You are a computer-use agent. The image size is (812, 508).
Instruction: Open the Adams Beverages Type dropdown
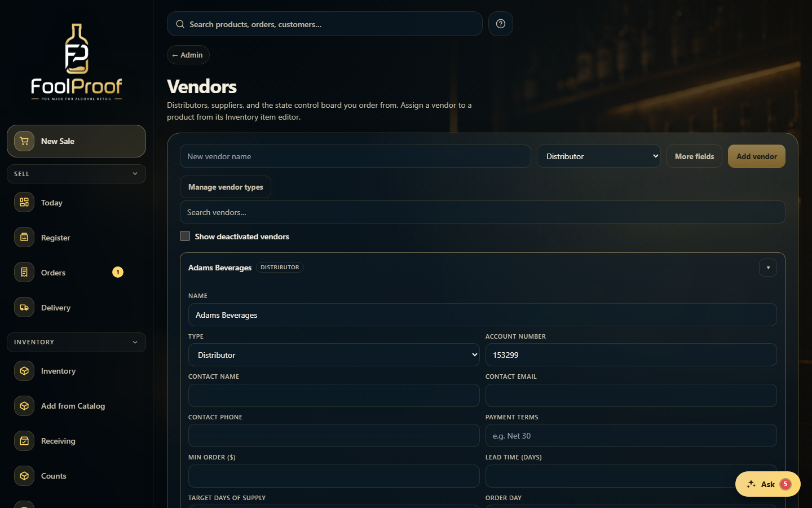(x=334, y=355)
